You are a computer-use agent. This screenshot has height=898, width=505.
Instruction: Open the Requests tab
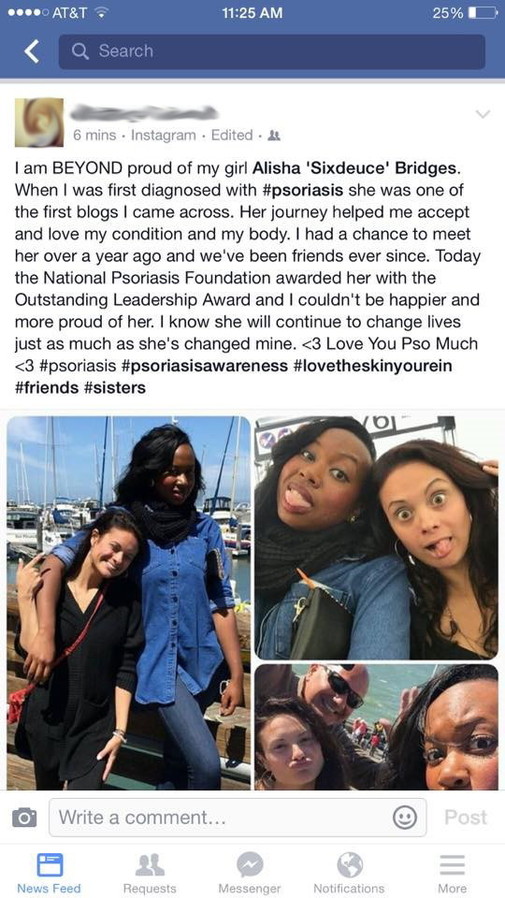tap(149, 873)
